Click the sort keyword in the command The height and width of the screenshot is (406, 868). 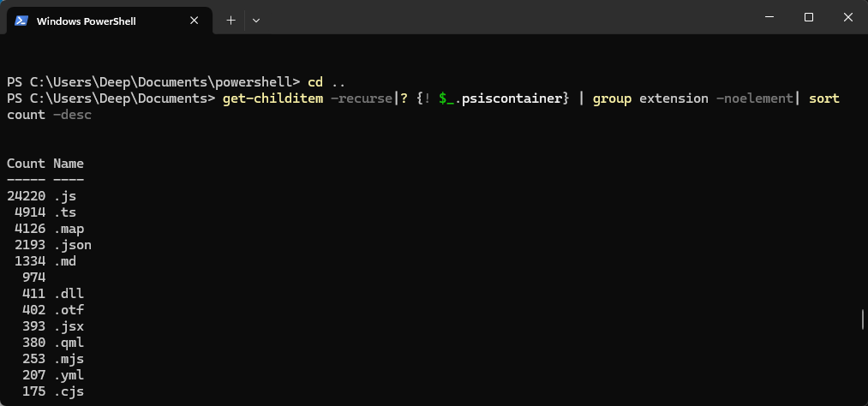(823, 99)
